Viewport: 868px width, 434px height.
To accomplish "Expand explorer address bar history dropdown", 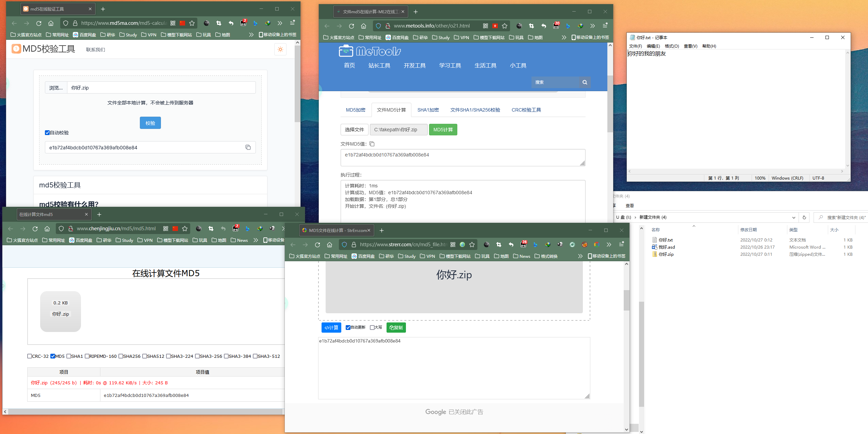I will 793,217.
